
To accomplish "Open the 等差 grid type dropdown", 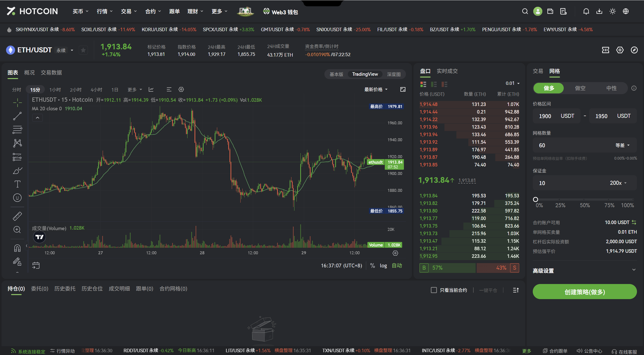I will [622, 145].
